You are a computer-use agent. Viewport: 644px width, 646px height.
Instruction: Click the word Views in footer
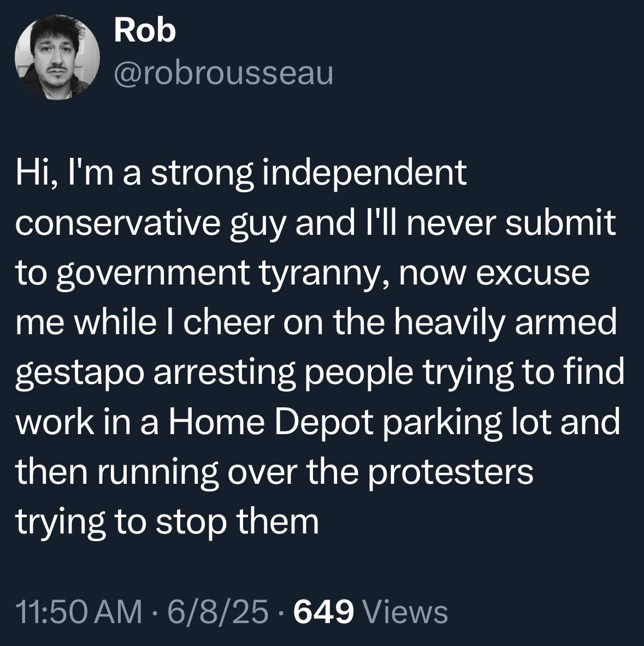[405, 612]
